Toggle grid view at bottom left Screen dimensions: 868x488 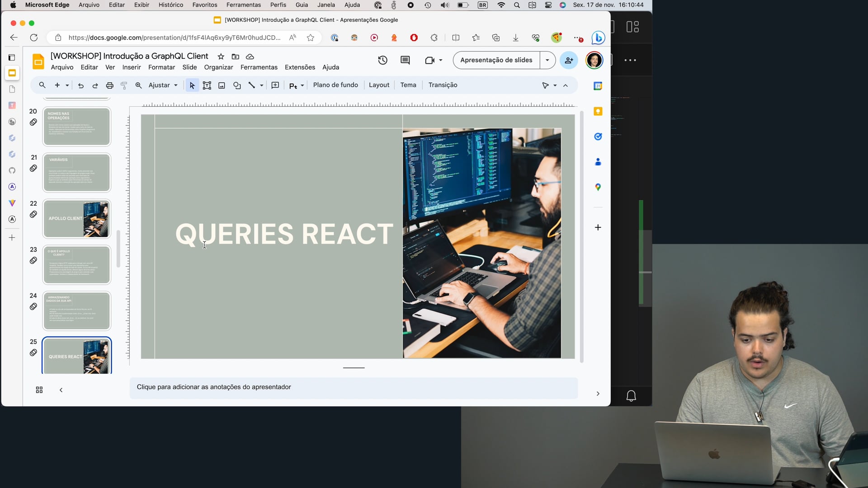point(39,390)
